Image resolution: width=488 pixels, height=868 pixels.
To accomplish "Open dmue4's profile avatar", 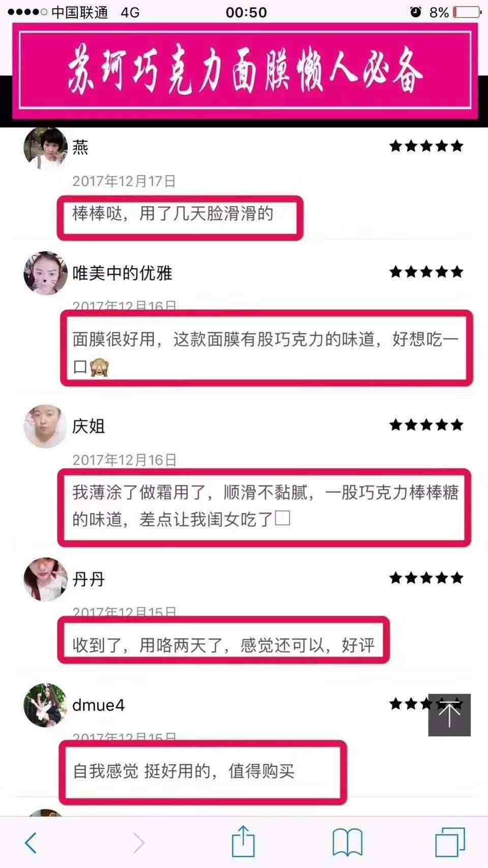I will click(46, 705).
